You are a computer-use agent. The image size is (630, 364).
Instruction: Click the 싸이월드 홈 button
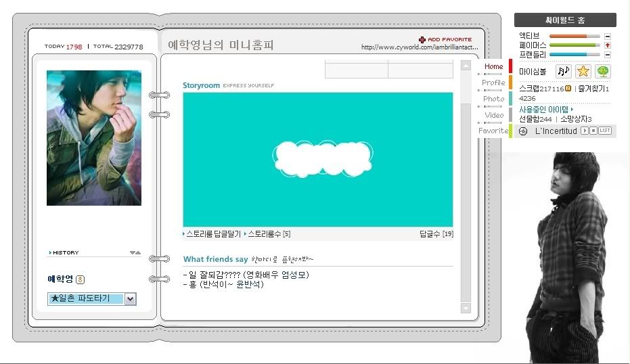(565, 20)
